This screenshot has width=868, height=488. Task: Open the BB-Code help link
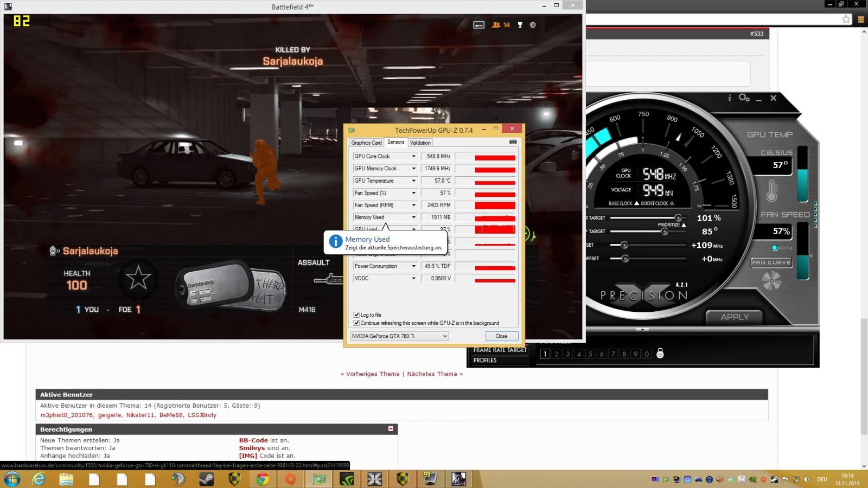pyautogui.click(x=254, y=440)
